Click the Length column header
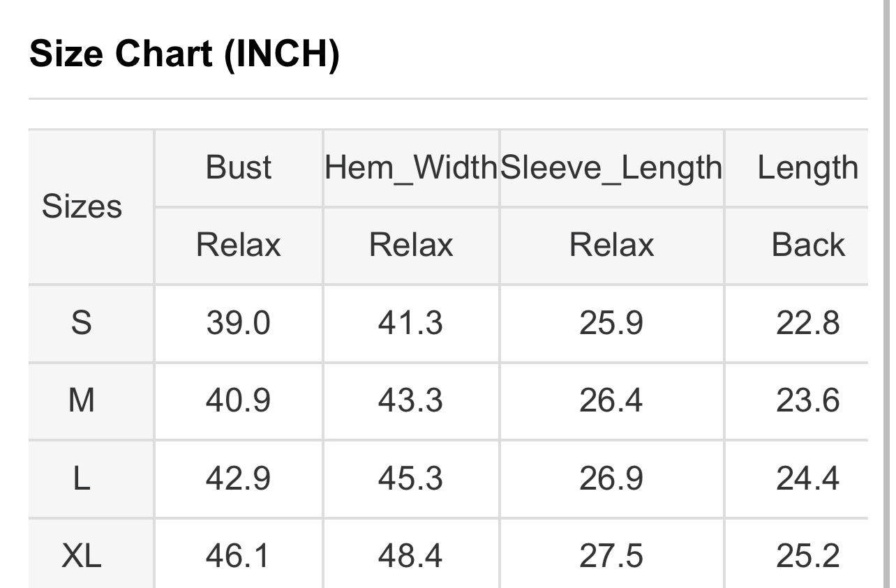 807,168
